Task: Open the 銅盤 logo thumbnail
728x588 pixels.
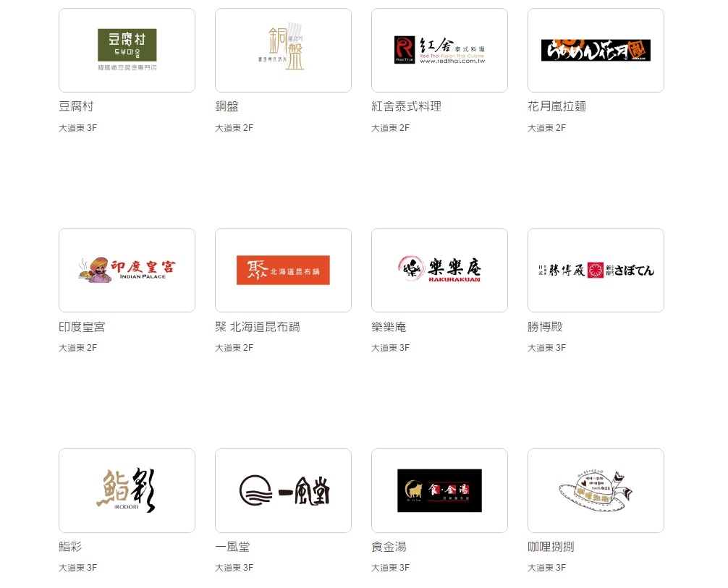Action: pyautogui.click(x=283, y=50)
